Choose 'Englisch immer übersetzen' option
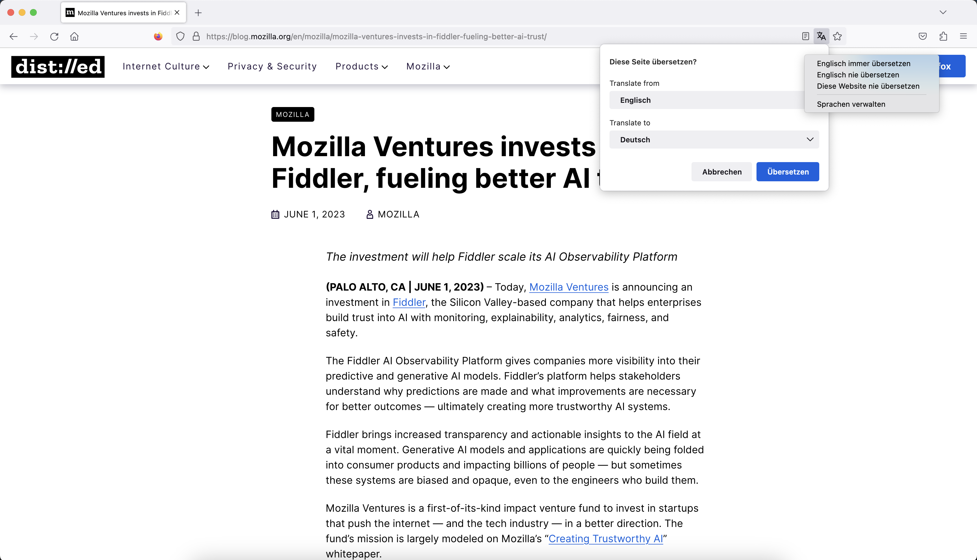The image size is (977, 560). (x=863, y=64)
